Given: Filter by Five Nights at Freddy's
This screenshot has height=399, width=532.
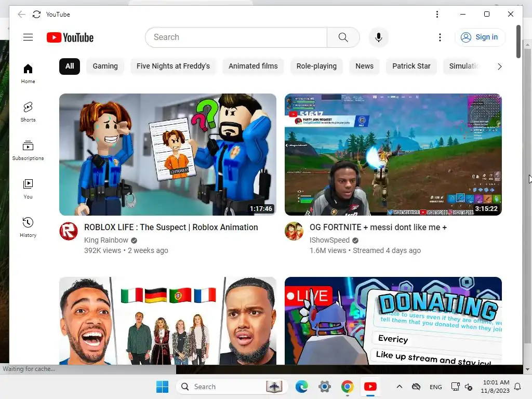Looking at the screenshot, I should pyautogui.click(x=173, y=66).
